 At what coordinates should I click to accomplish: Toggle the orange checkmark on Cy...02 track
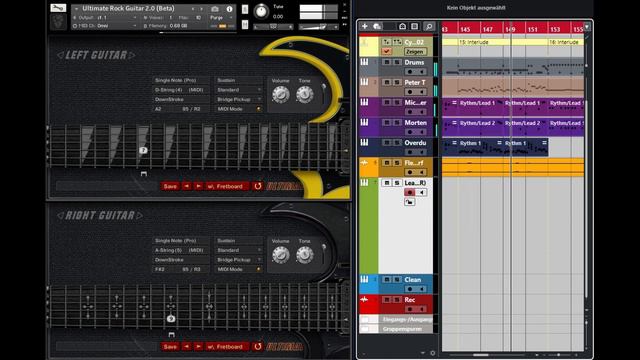pyautogui.click(x=386, y=51)
